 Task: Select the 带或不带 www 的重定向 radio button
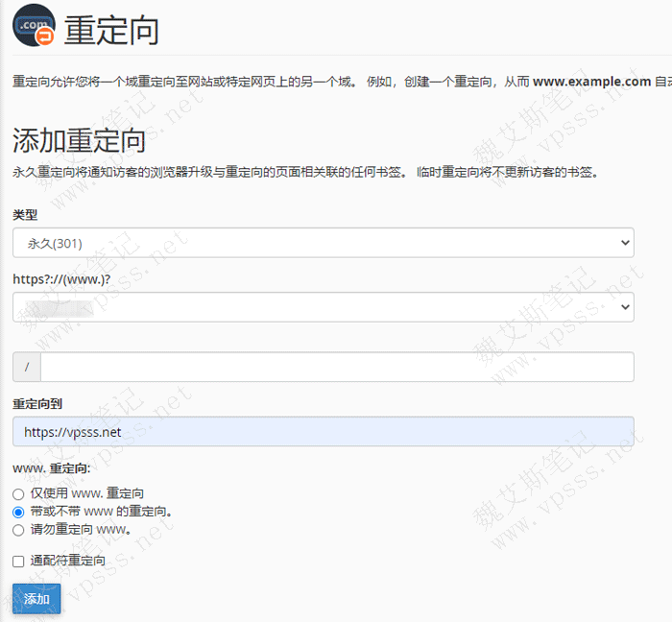pyautogui.click(x=18, y=512)
